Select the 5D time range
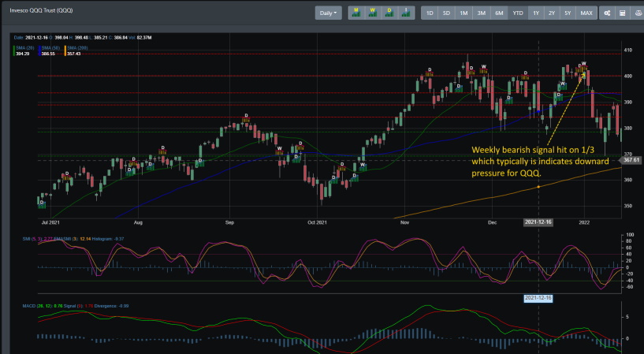 [446, 13]
